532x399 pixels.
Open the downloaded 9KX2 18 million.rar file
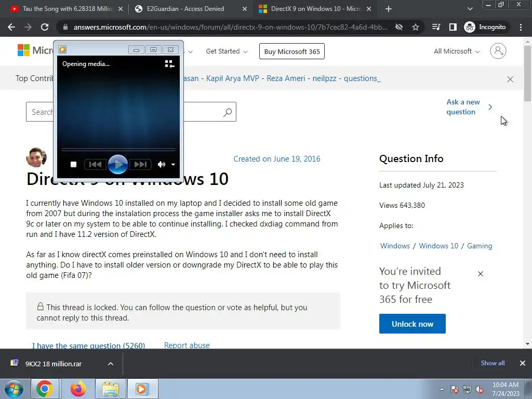click(54, 364)
